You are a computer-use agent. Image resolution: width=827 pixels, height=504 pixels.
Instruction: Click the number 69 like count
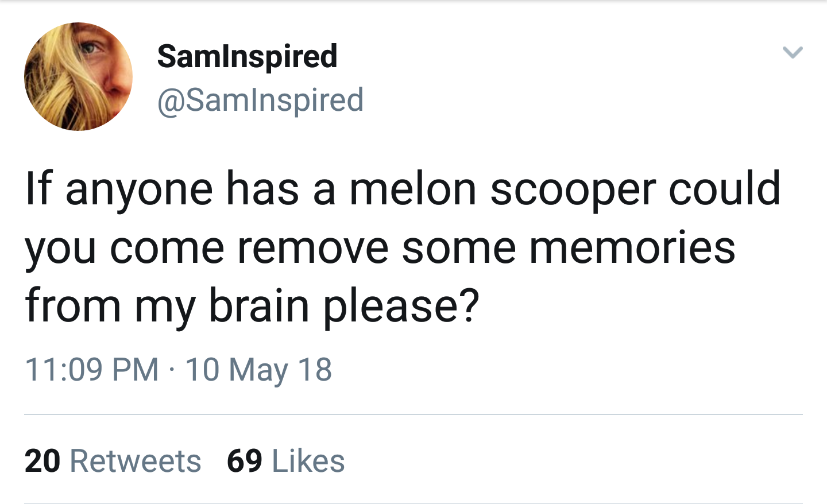click(245, 461)
